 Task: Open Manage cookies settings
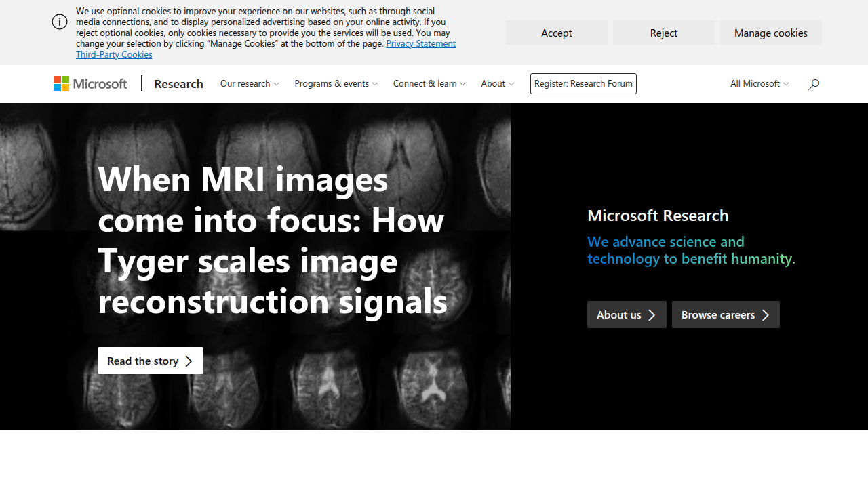771,33
